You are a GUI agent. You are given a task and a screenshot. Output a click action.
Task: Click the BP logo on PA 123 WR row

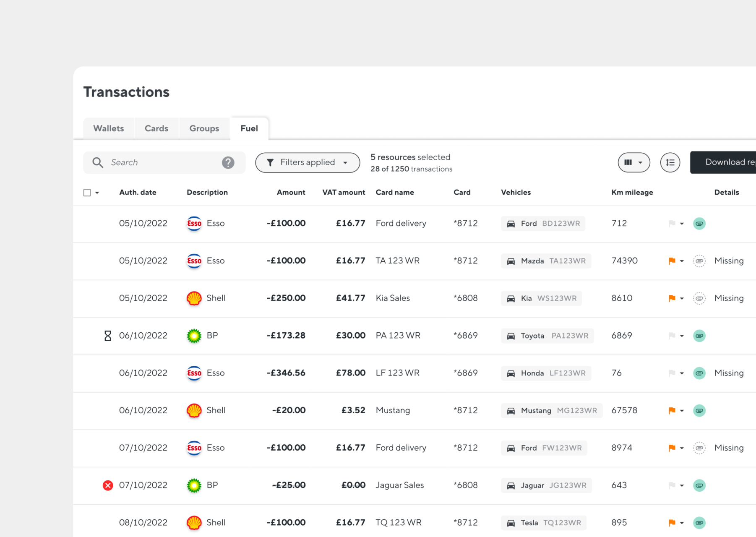(x=194, y=336)
